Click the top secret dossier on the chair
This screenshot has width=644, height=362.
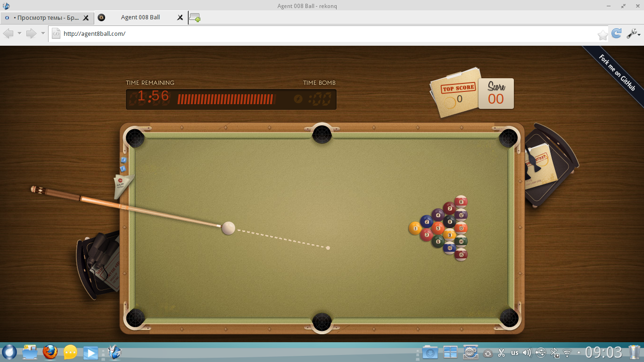[541, 167]
